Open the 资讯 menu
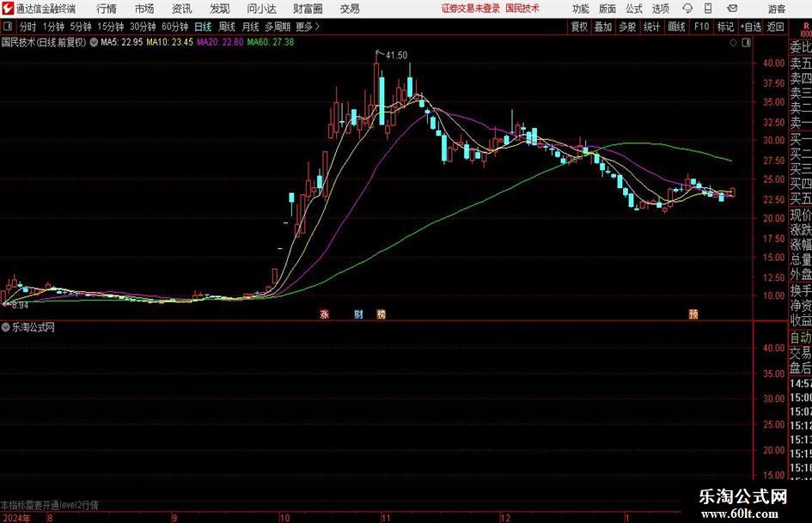The width and height of the screenshot is (812, 523). (x=182, y=9)
